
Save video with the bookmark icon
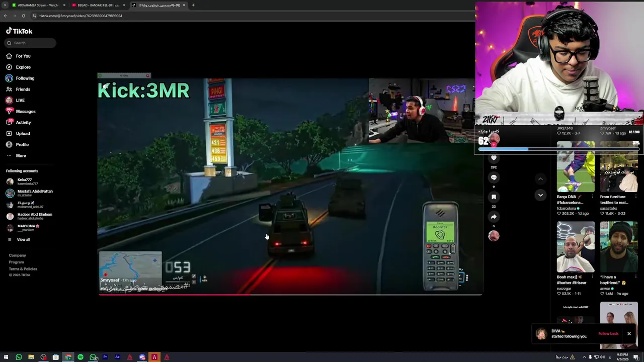coord(494,197)
